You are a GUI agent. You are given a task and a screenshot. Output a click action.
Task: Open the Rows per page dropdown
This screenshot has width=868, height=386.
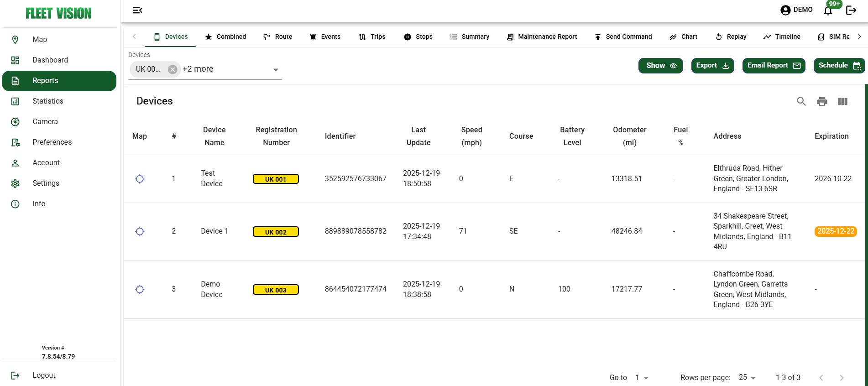(x=747, y=377)
